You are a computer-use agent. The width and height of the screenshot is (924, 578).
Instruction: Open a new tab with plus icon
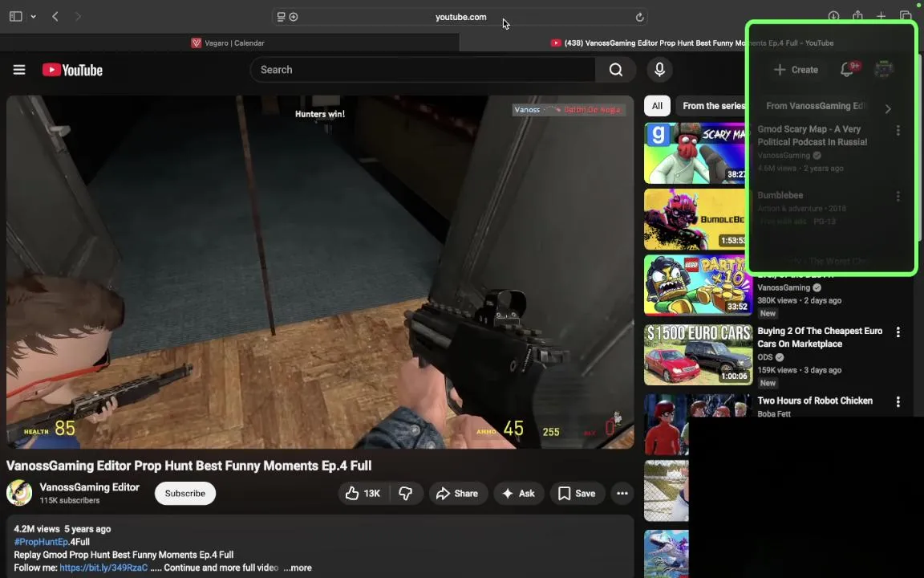[881, 17]
